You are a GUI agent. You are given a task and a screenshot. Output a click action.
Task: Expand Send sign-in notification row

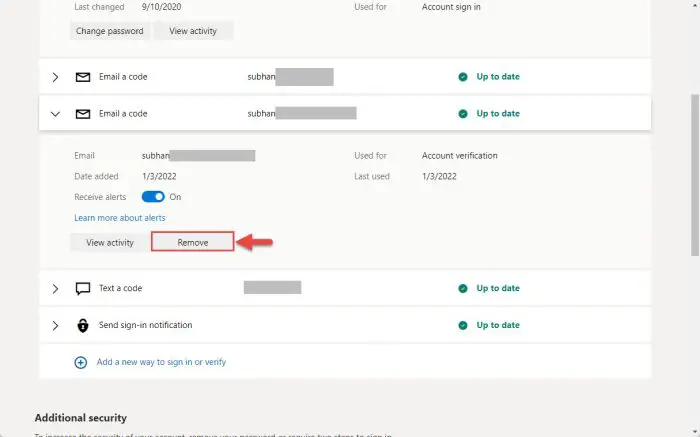(55, 325)
